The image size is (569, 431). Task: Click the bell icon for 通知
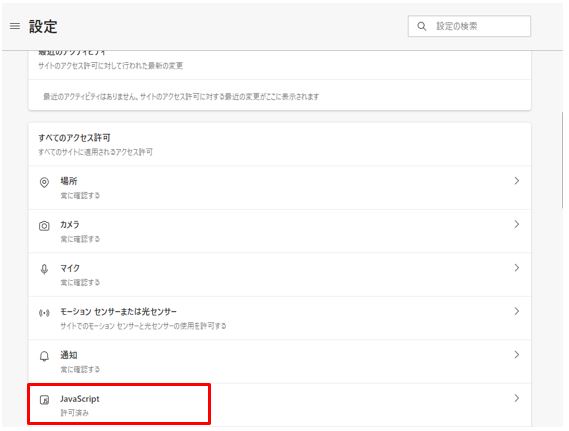click(x=44, y=356)
